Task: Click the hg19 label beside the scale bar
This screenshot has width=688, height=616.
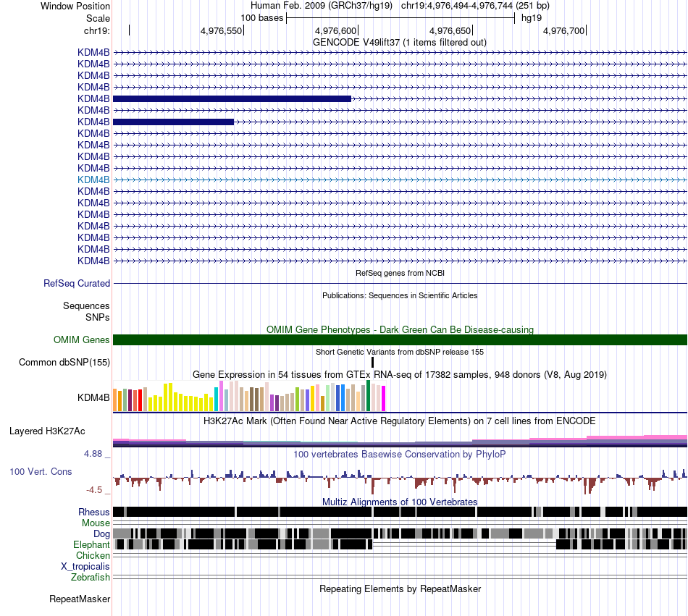Action: coord(532,18)
